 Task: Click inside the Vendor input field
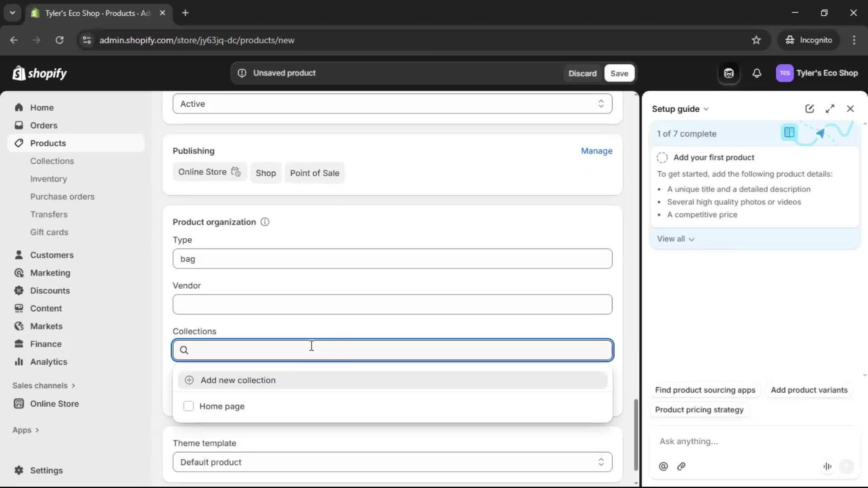click(392, 305)
